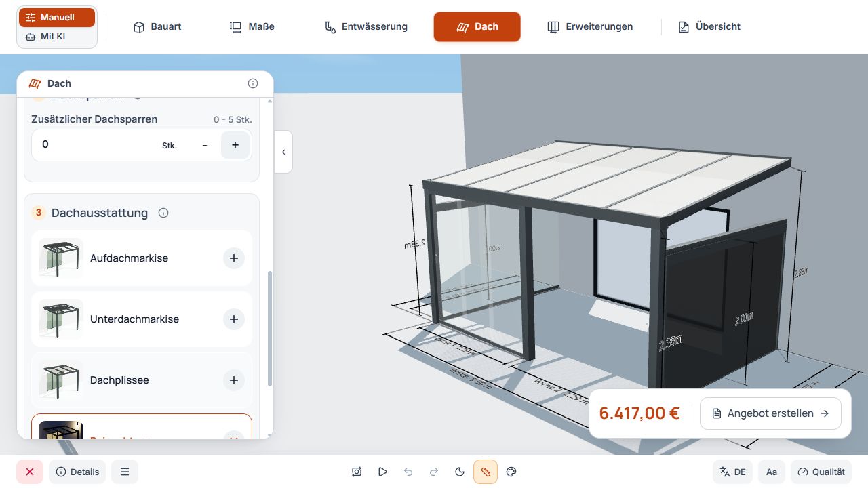This screenshot has width=868, height=488.
Task: Add the Unterdachmarkise option
Action: pyautogui.click(x=234, y=319)
